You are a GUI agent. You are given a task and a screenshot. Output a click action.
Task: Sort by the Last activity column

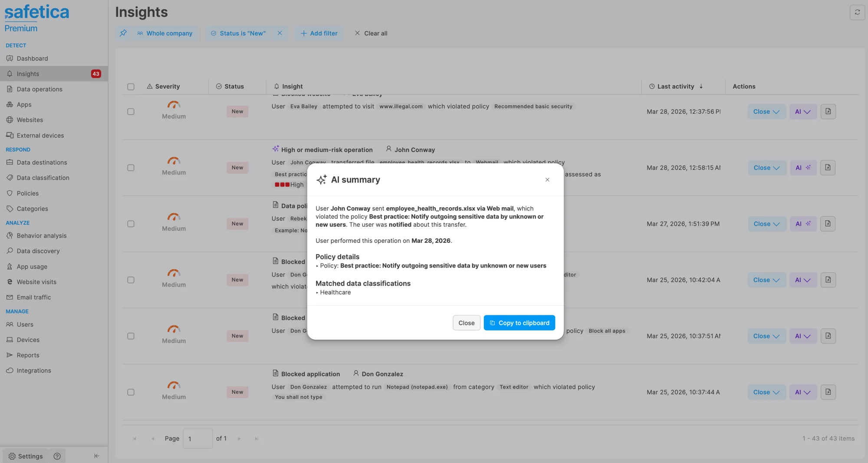pyautogui.click(x=676, y=86)
